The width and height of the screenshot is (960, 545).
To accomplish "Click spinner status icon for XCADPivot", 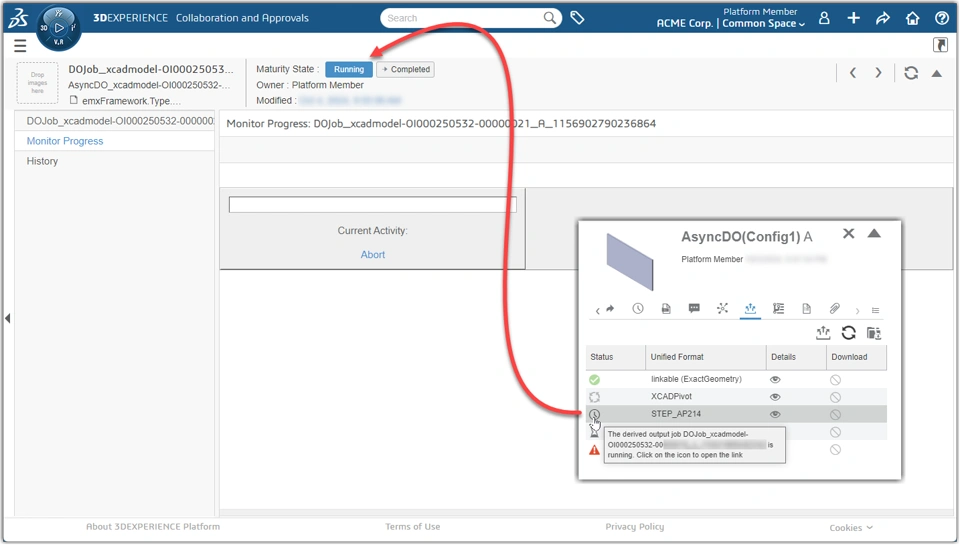I will tap(594, 397).
